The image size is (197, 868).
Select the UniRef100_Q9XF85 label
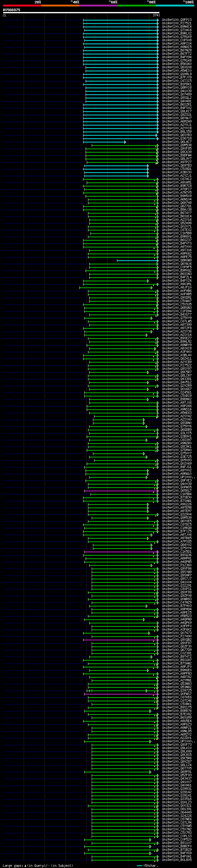(176, 149)
